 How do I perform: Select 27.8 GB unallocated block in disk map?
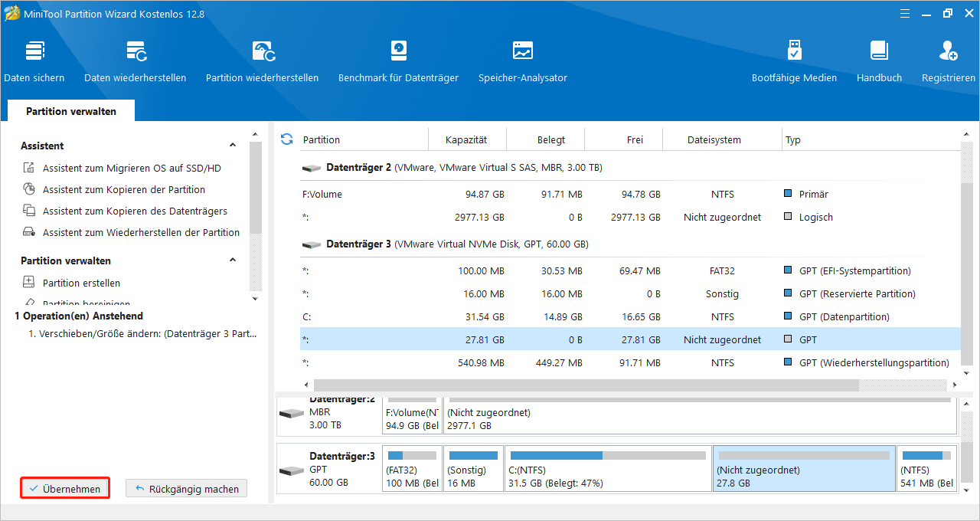click(804, 468)
